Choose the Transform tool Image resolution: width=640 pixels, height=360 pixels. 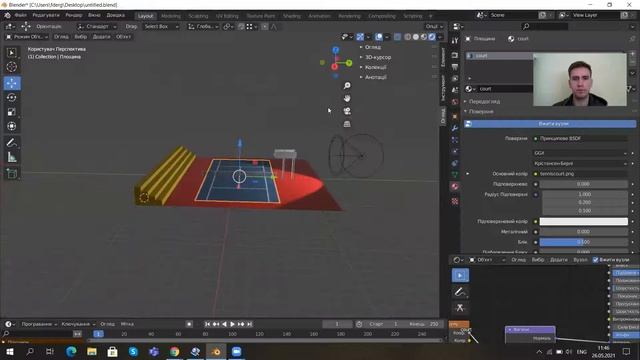(11, 126)
